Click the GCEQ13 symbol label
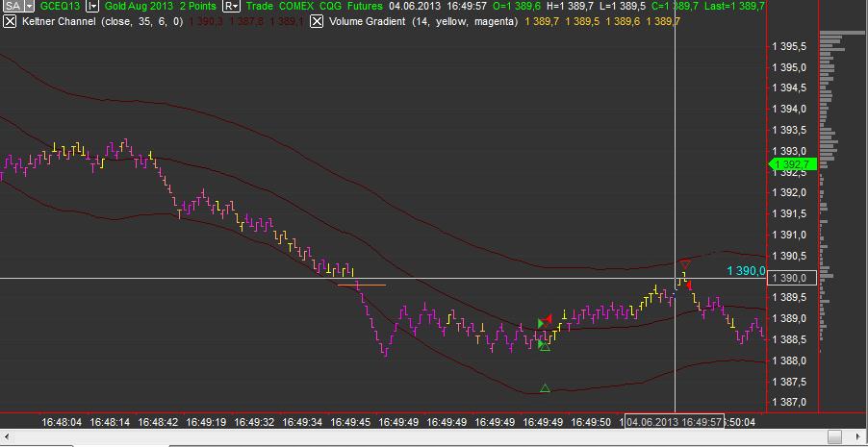The width and height of the screenshot is (868, 447). (61, 6)
